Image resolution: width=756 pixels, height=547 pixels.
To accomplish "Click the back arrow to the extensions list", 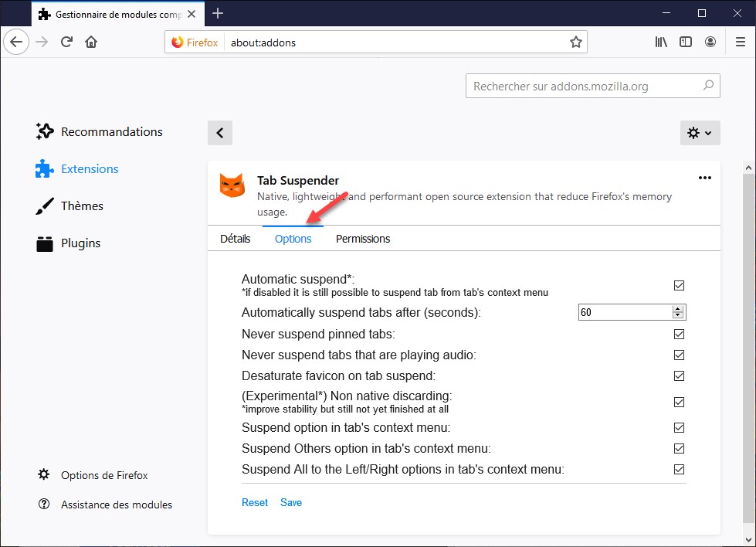I will 220,133.
